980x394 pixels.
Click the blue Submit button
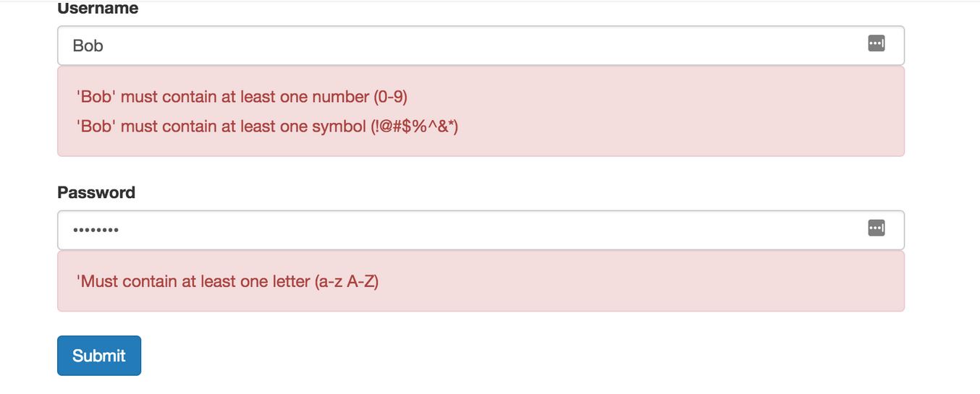(99, 356)
